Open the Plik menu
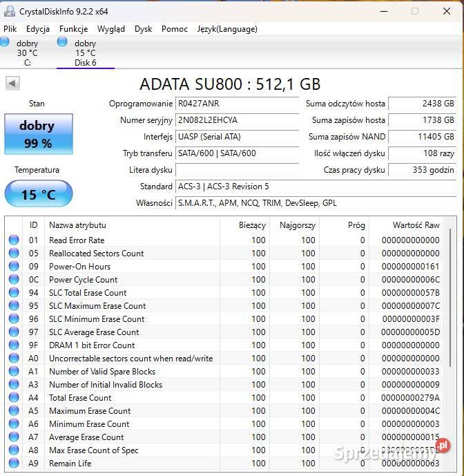Image resolution: width=464 pixels, height=476 pixels. [x=10, y=29]
